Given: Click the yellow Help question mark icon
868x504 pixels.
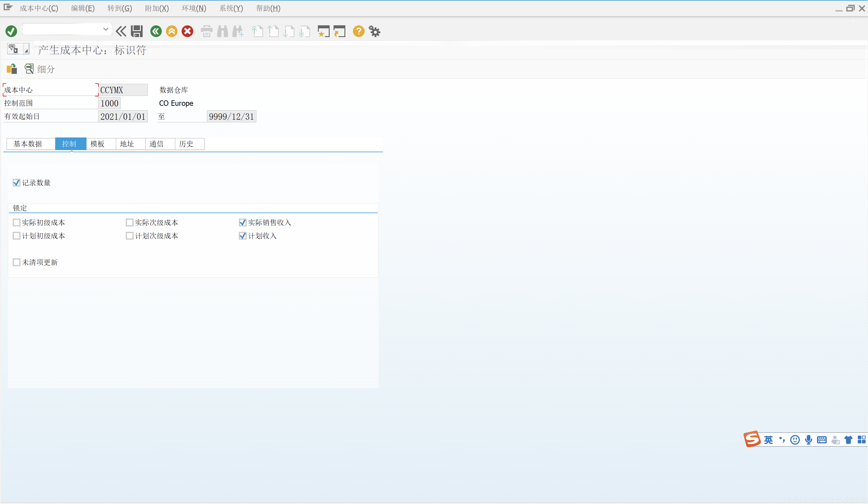Looking at the screenshot, I should pyautogui.click(x=358, y=31).
